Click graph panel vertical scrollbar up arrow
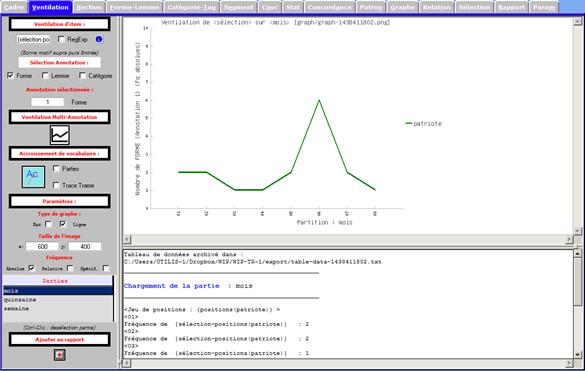Viewport: 585px width, 371px height. (577, 21)
